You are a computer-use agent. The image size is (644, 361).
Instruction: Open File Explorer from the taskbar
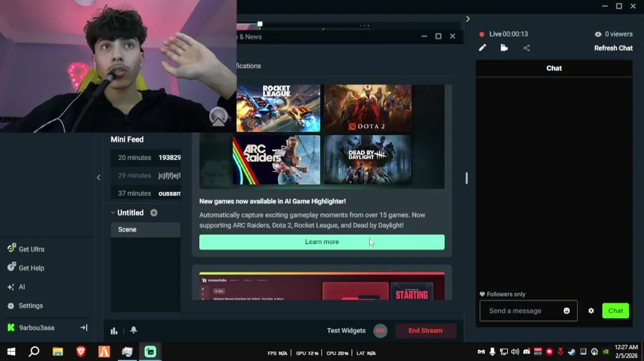pos(58,352)
